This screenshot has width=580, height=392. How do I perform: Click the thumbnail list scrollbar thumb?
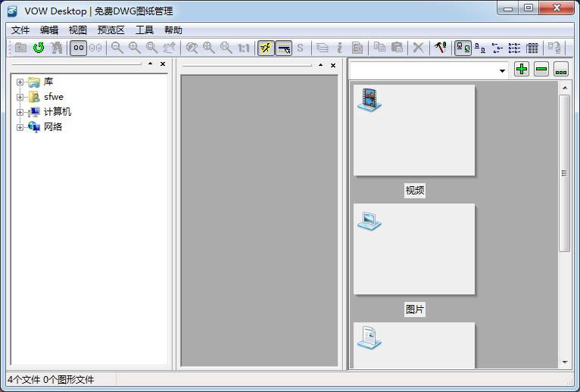564,173
